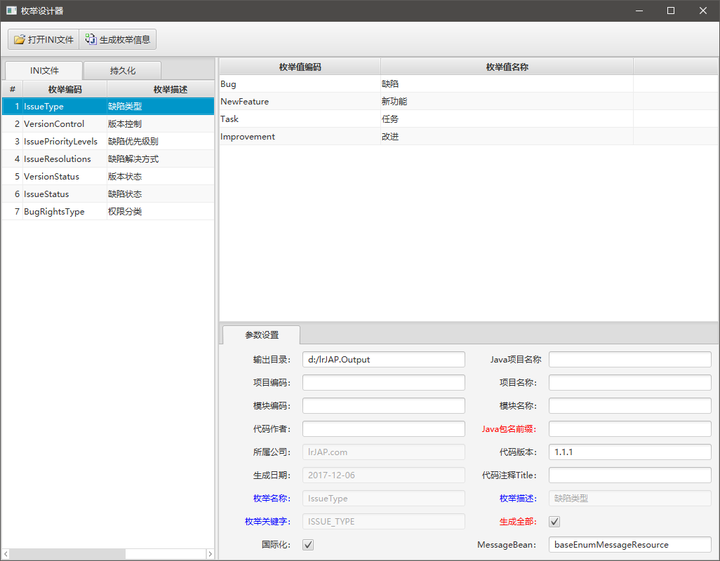Focus the 模块编码 input field
Screen dimensions: 720x561
(x=383, y=406)
